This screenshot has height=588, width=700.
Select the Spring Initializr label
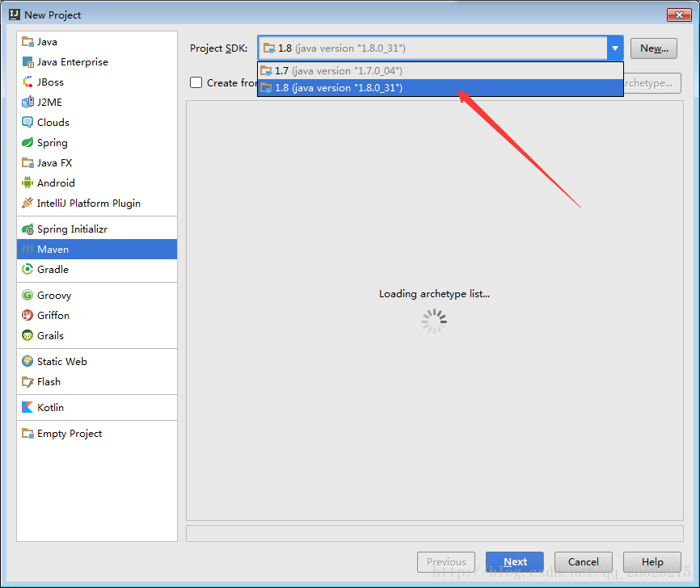pyautogui.click(x=72, y=229)
